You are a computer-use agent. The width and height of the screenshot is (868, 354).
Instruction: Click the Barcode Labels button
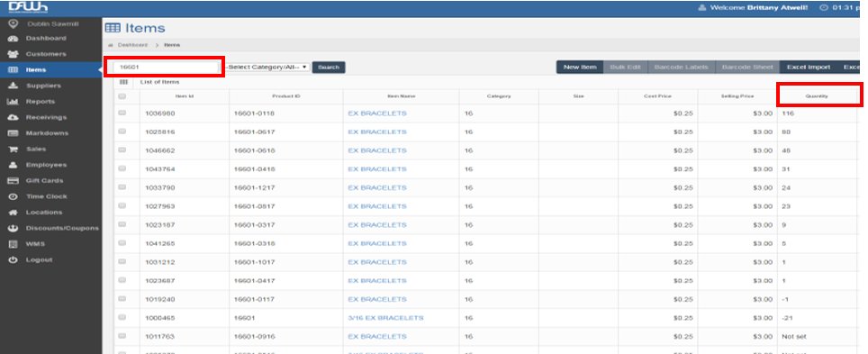tap(681, 67)
